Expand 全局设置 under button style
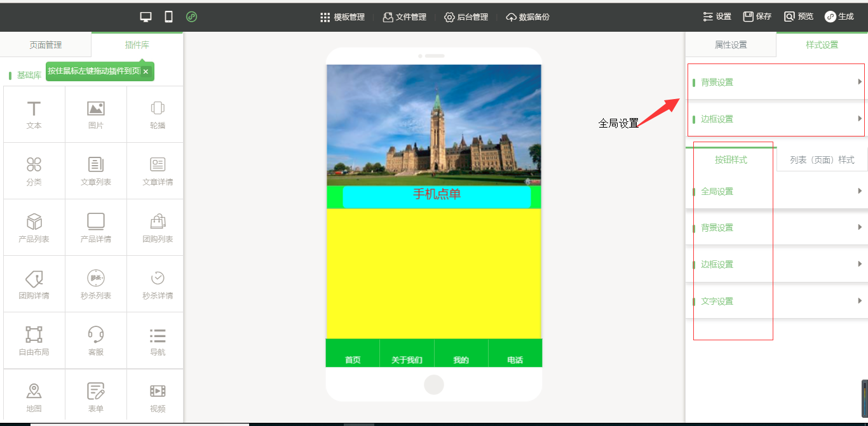This screenshot has width=868, height=426. [775, 191]
